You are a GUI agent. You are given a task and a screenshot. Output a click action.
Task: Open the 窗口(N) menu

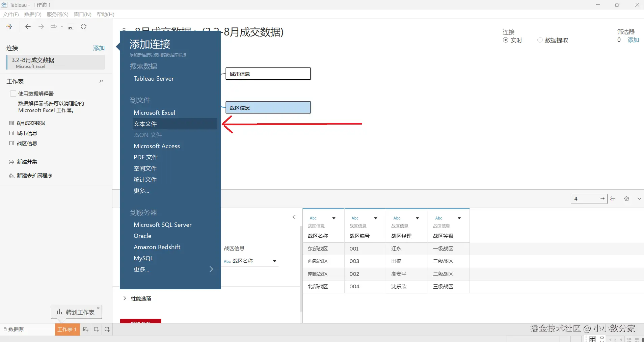(x=83, y=15)
